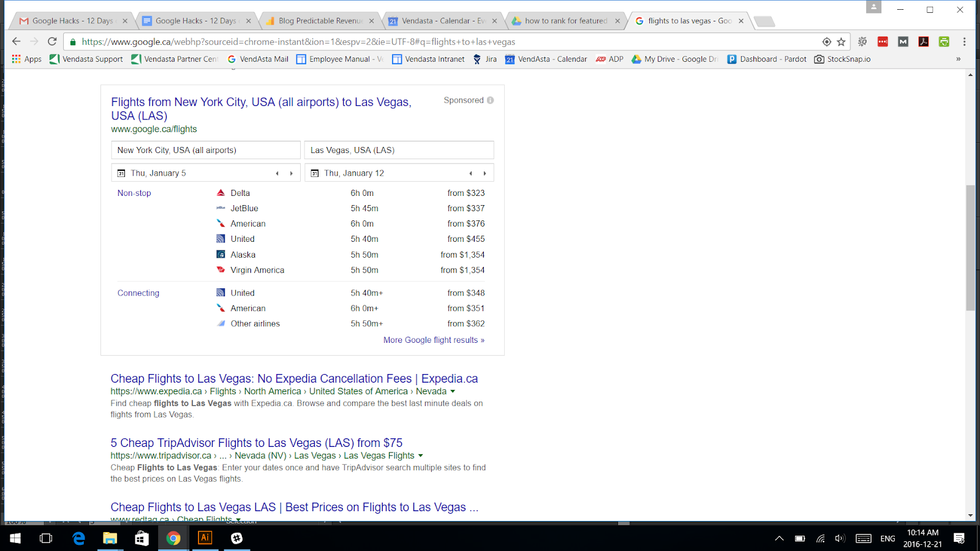Go back to previous page
This screenshot has width=980, height=551.
(x=16, y=42)
